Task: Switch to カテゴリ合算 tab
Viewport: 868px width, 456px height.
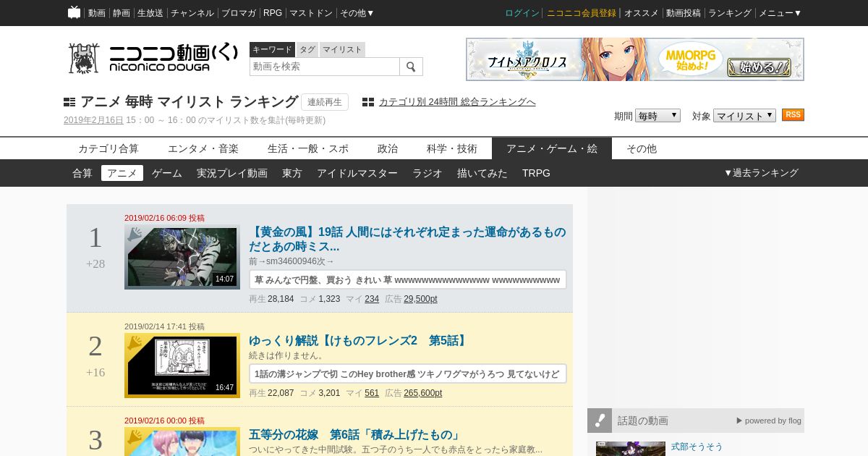Action: pos(109,148)
